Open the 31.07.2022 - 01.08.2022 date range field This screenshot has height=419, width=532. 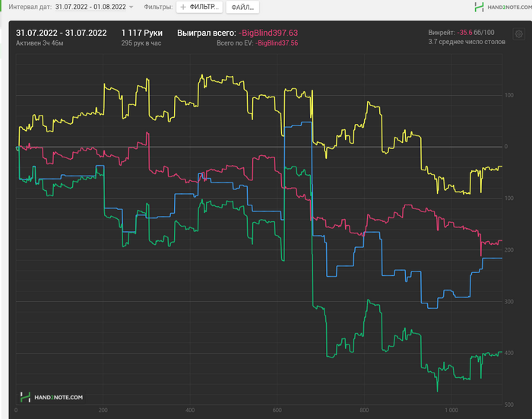click(x=90, y=7)
